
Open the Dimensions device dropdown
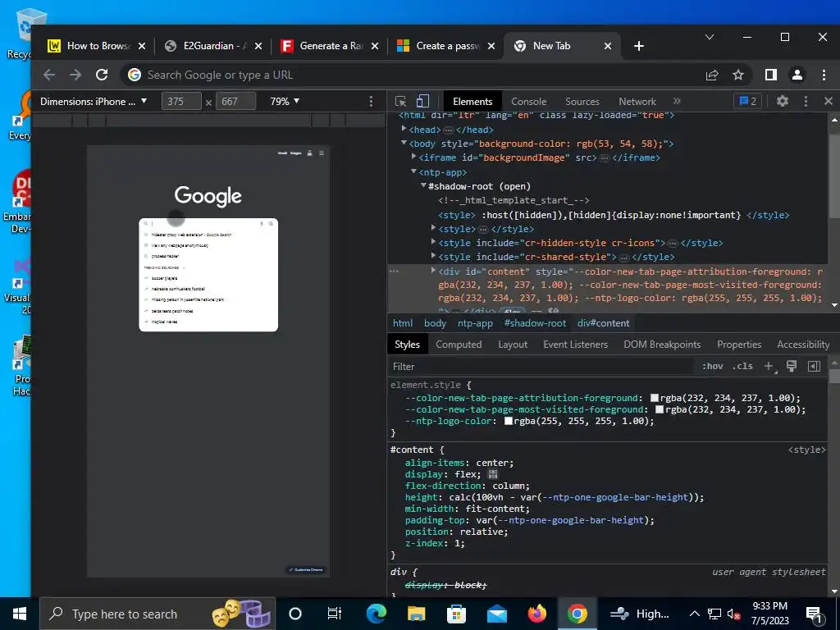click(x=94, y=101)
